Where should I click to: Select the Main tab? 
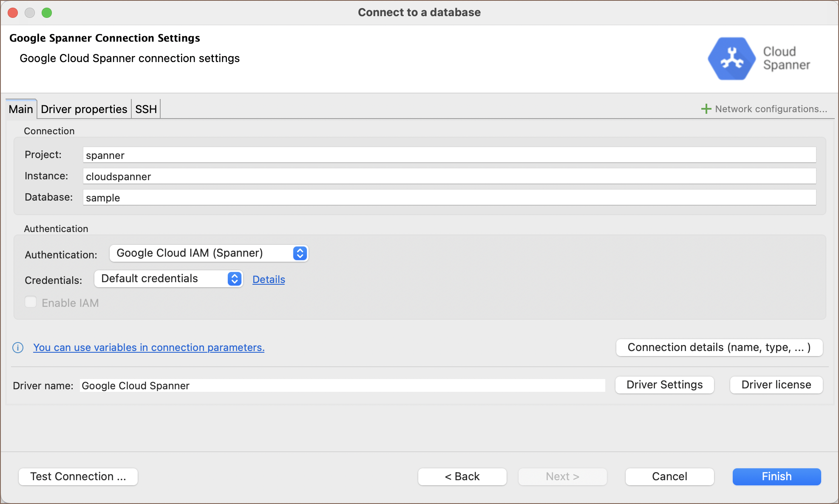(21, 109)
